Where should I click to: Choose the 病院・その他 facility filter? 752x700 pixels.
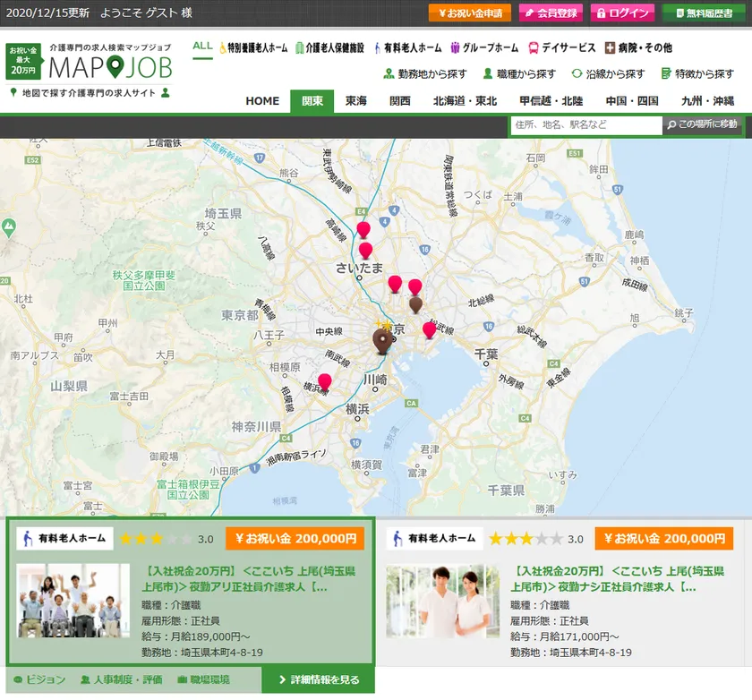pyautogui.click(x=637, y=47)
